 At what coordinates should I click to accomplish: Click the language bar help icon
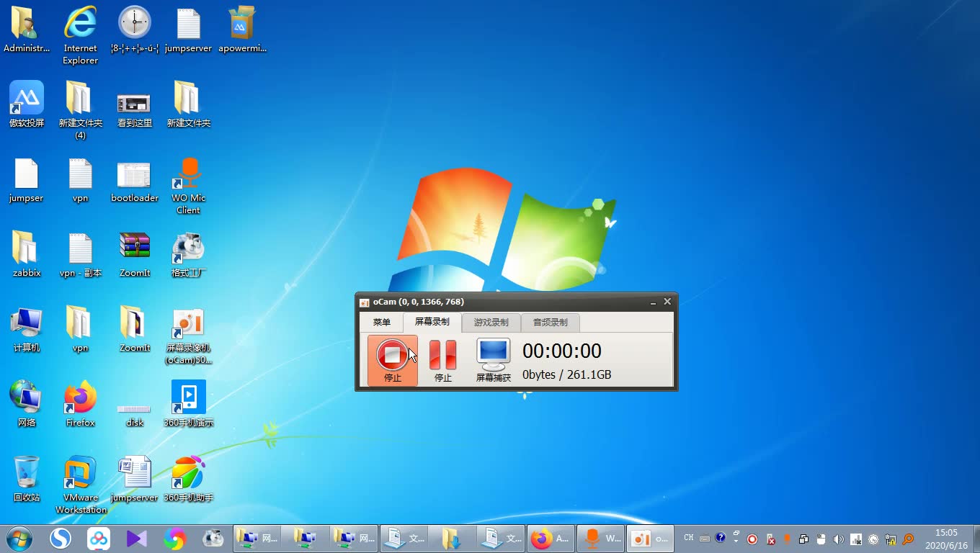click(720, 537)
